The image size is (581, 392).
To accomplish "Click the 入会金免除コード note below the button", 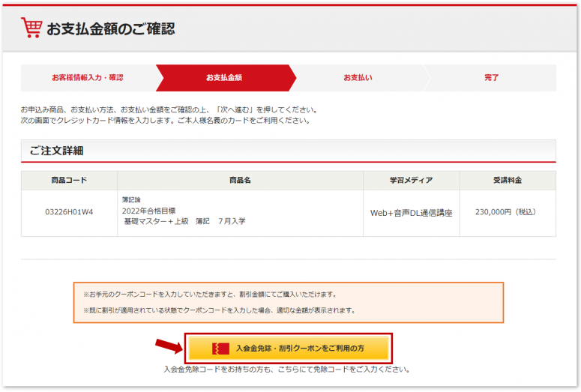I will point(286,370).
